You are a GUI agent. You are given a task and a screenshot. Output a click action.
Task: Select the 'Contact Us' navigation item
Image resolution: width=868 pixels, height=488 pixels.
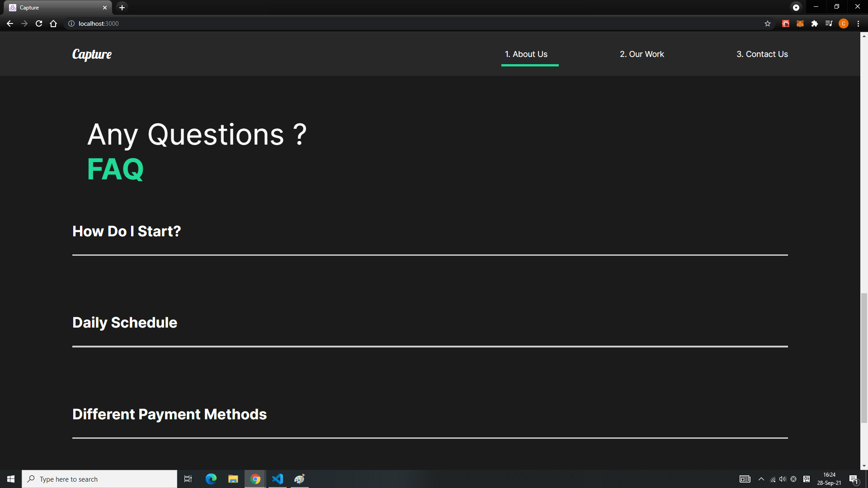pyautogui.click(x=762, y=54)
